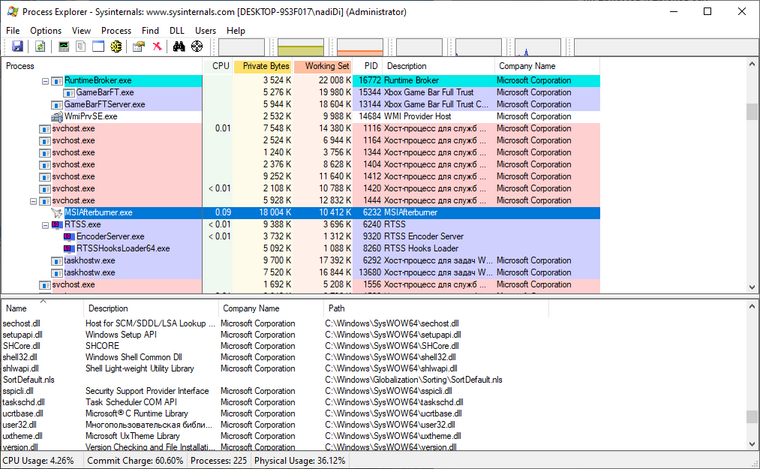
Task: Sort by Private Bytes column header
Action: pos(263,66)
